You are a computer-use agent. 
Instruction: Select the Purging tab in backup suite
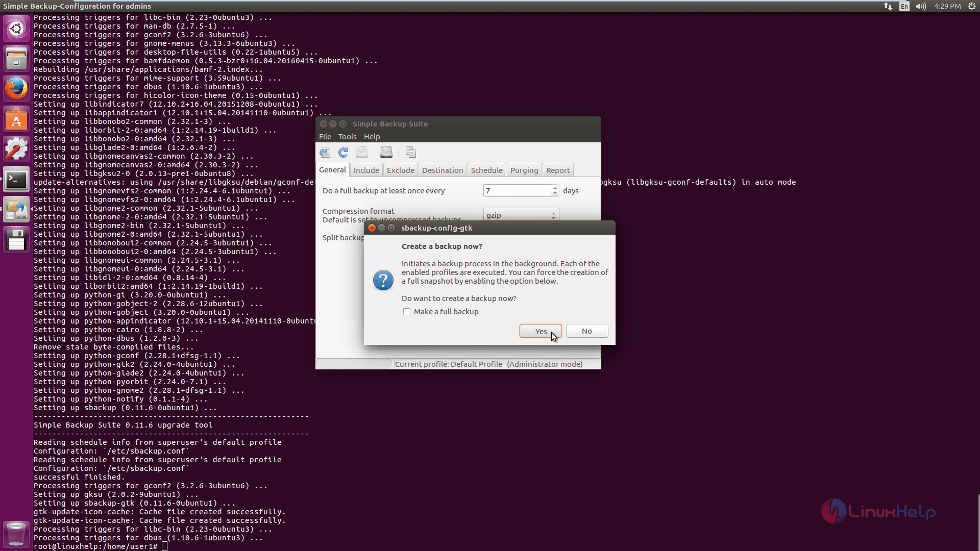tap(524, 169)
